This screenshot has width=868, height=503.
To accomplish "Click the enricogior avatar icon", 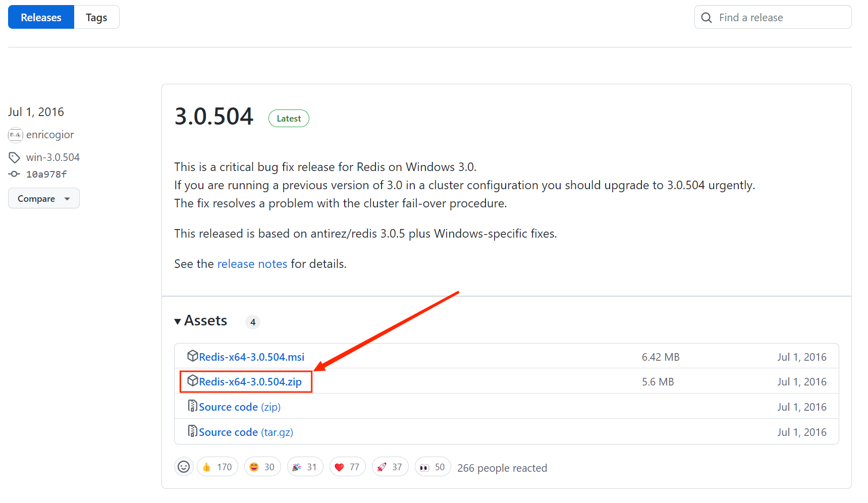I will tap(16, 135).
